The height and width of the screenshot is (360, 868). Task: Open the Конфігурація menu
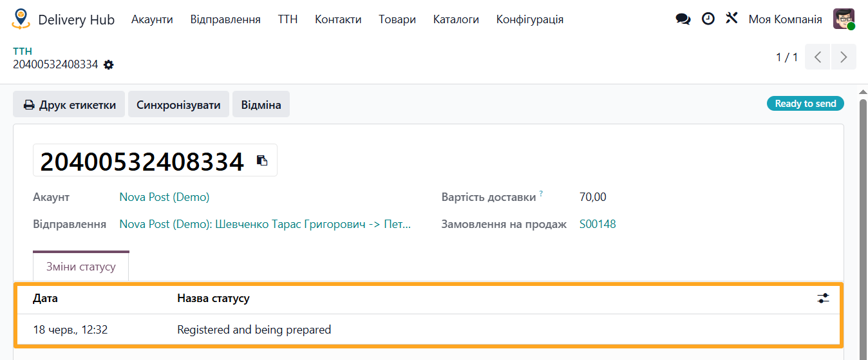tap(530, 19)
